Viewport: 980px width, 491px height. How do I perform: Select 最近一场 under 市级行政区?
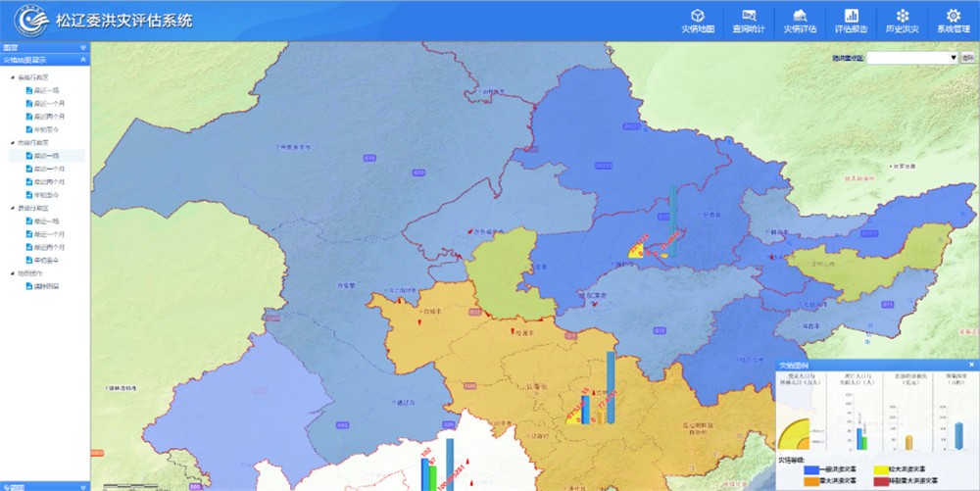47,156
